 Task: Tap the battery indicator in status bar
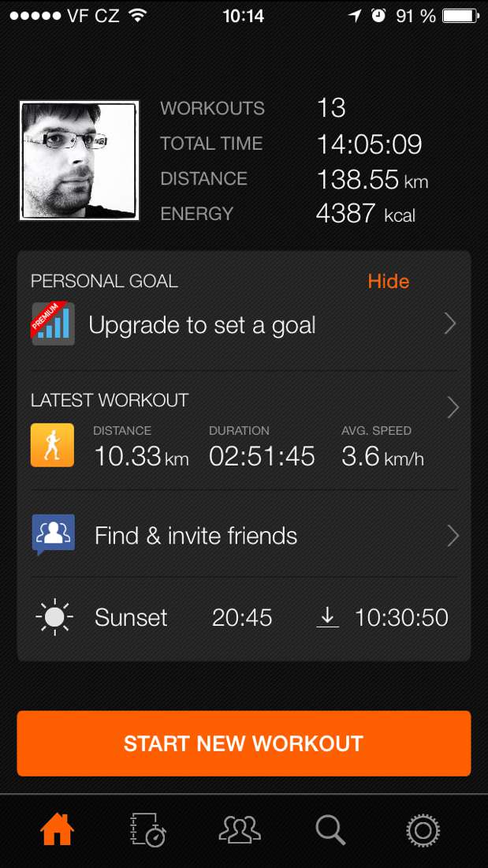[x=460, y=16]
